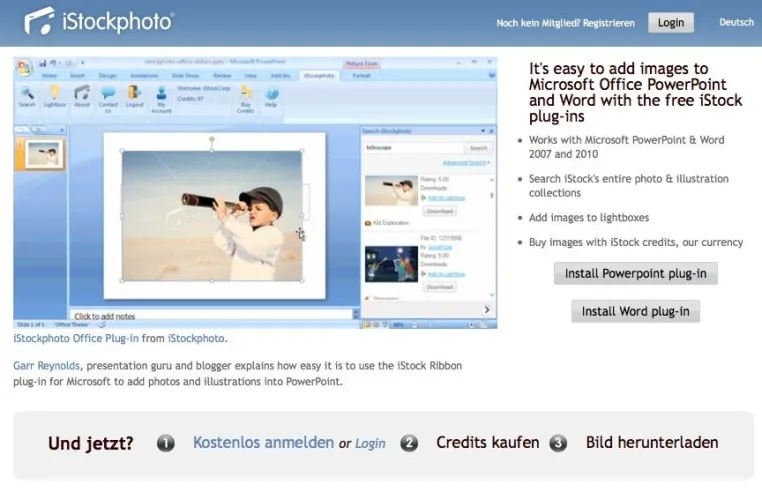
Task: Switch to the Animations ribbon tab
Action: [x=144, y=75]
